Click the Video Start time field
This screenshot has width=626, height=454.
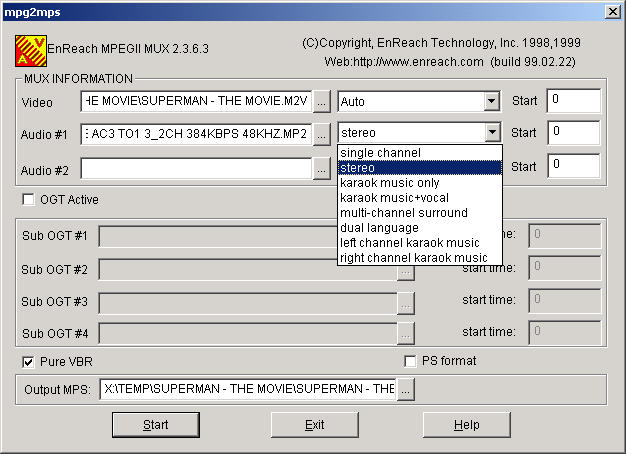573,101
